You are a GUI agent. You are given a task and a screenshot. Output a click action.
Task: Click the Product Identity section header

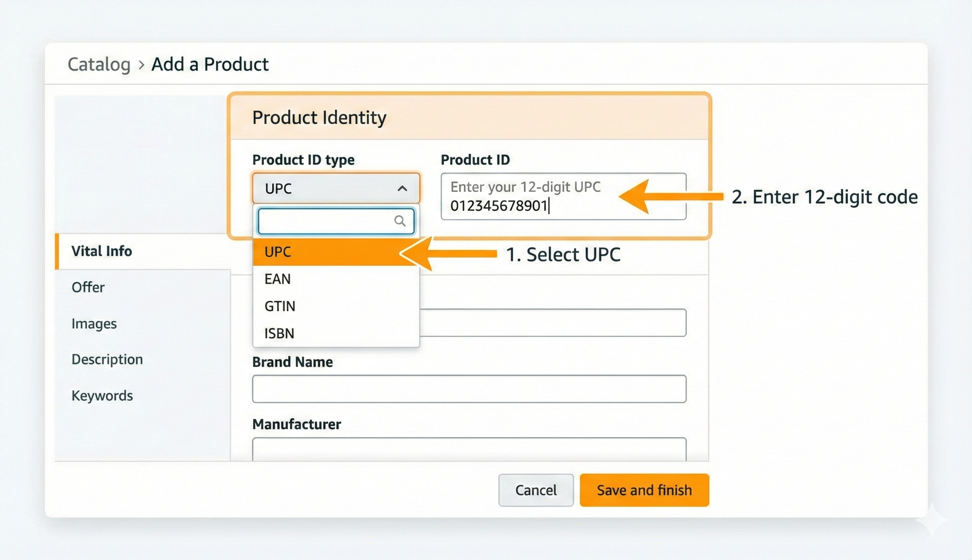(319, 117)
